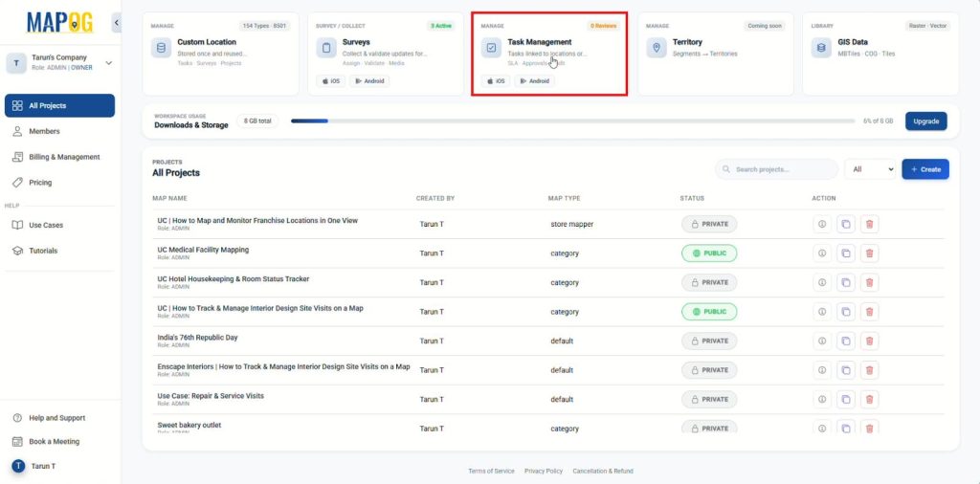Open info for UC Interior Design Site Visits
Viewport: 980px width, 484px height.
point(822,312)
